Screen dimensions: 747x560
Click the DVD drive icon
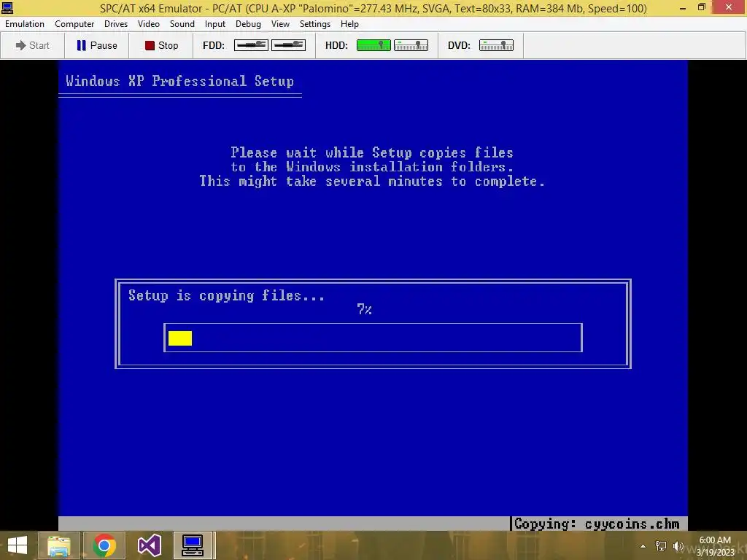tap(496, 45)
